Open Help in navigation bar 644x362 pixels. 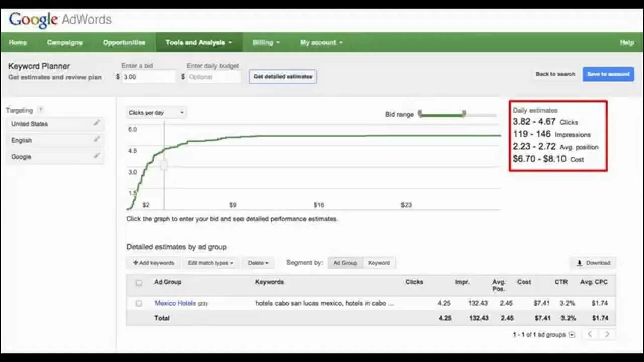point(626,43)
